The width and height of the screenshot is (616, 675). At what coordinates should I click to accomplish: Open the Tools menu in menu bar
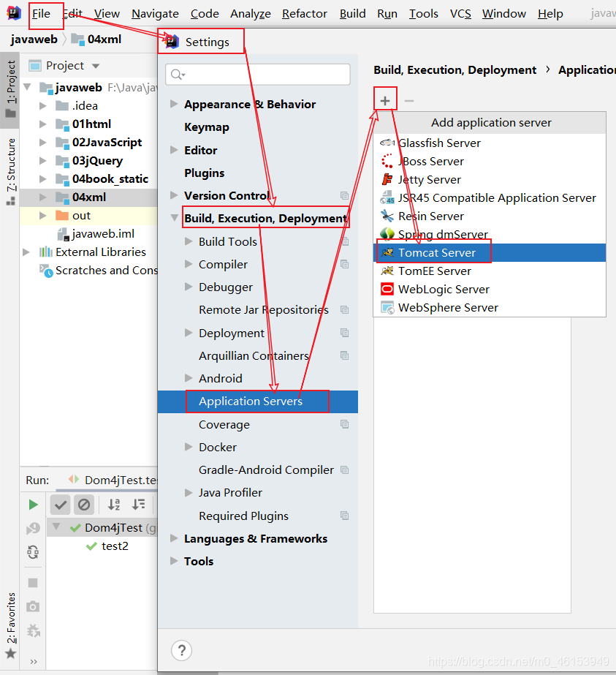(x=423, y=14)
